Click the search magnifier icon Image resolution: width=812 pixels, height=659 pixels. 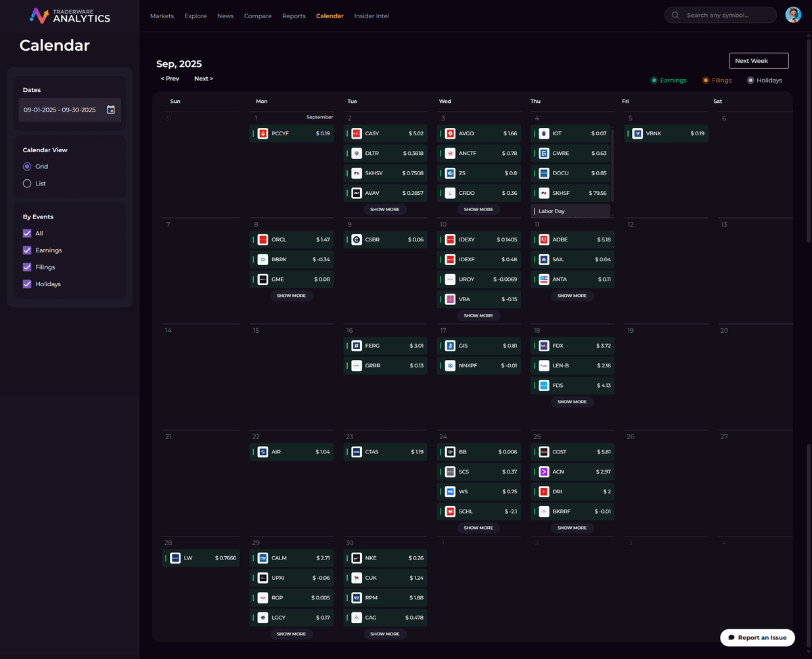tap(675, 16)
